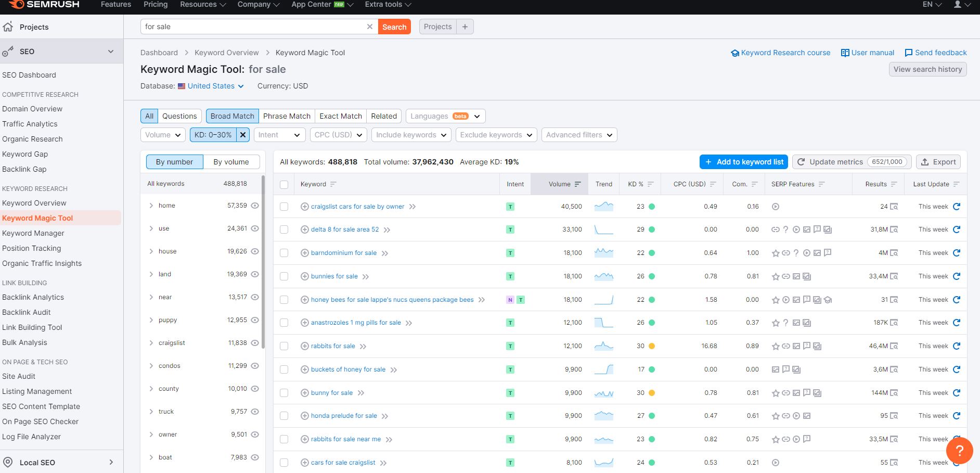The height and width of the screenshot is (473, 980).
Task: Refresh metrics for craigslist cars for sale by owner
Action: [x=956, y=207]
